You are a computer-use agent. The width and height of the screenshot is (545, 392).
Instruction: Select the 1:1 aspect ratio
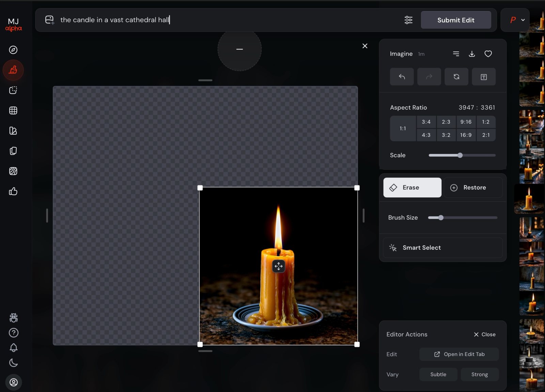403,129
